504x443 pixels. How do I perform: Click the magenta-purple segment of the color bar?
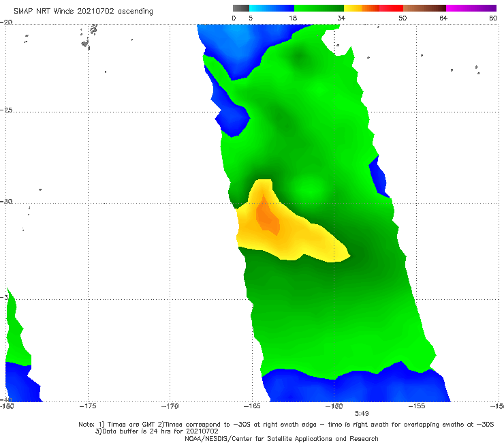(471, 8)
